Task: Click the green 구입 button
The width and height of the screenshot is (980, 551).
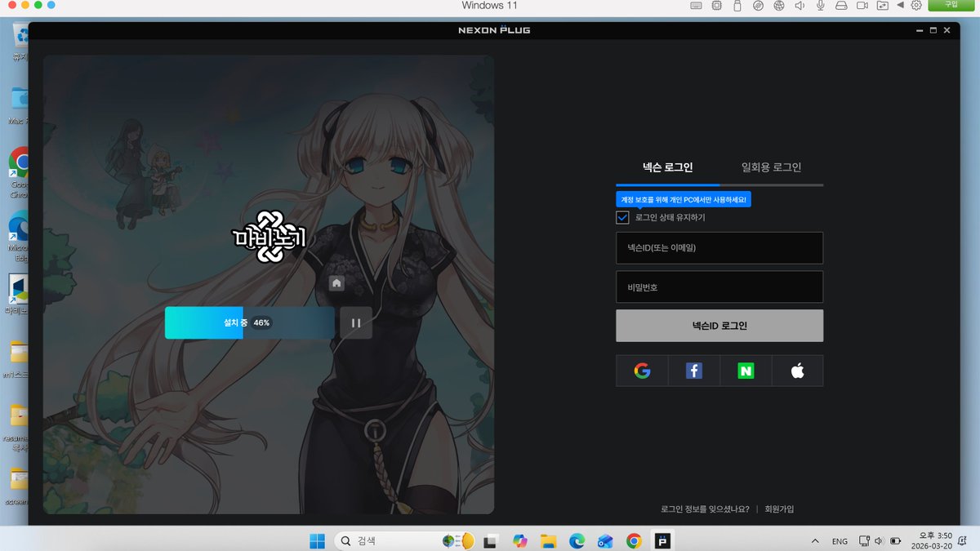Action: click(x=951, y=5)
